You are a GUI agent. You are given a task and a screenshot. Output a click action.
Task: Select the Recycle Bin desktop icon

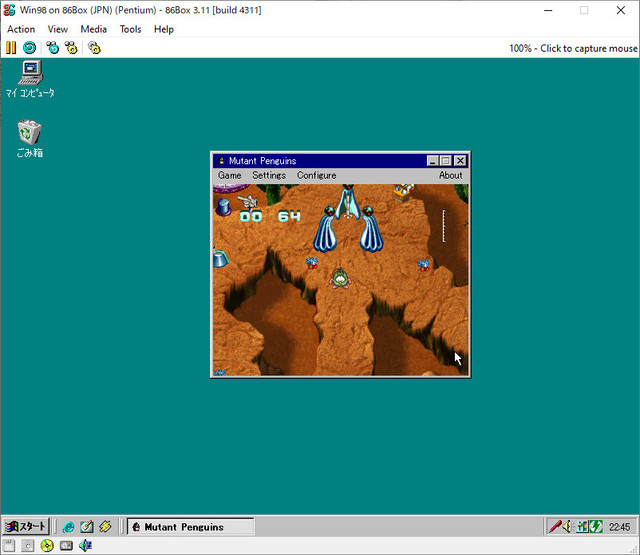pos(29,139)
